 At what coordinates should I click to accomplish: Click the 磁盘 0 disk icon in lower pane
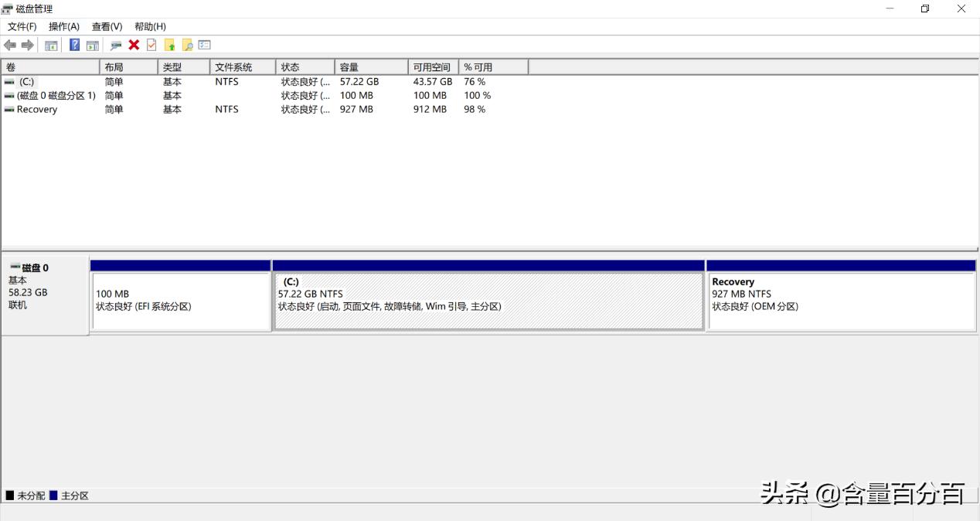click(15, 267)
